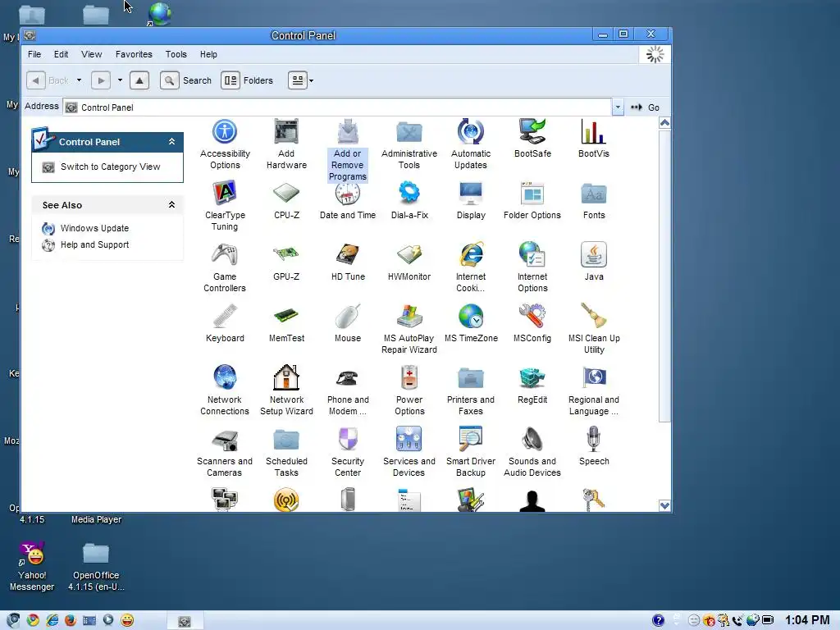
Task: Launch the CPU-Z item
Action: [x=286, y=200]
